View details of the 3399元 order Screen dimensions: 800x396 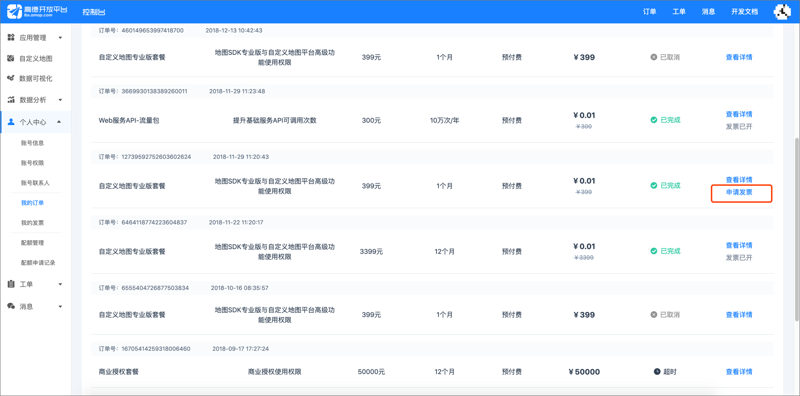tap(739, 245)
